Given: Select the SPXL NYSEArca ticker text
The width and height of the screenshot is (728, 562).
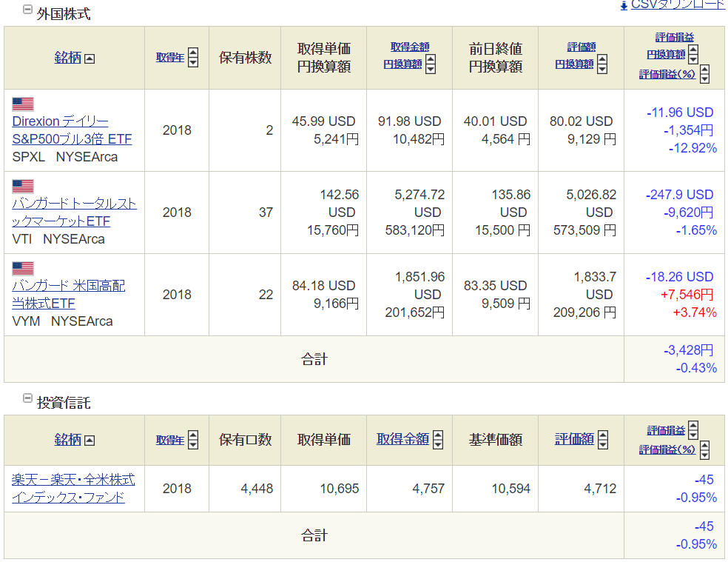Looking at the screenshot, I should (x=65, y=157).
